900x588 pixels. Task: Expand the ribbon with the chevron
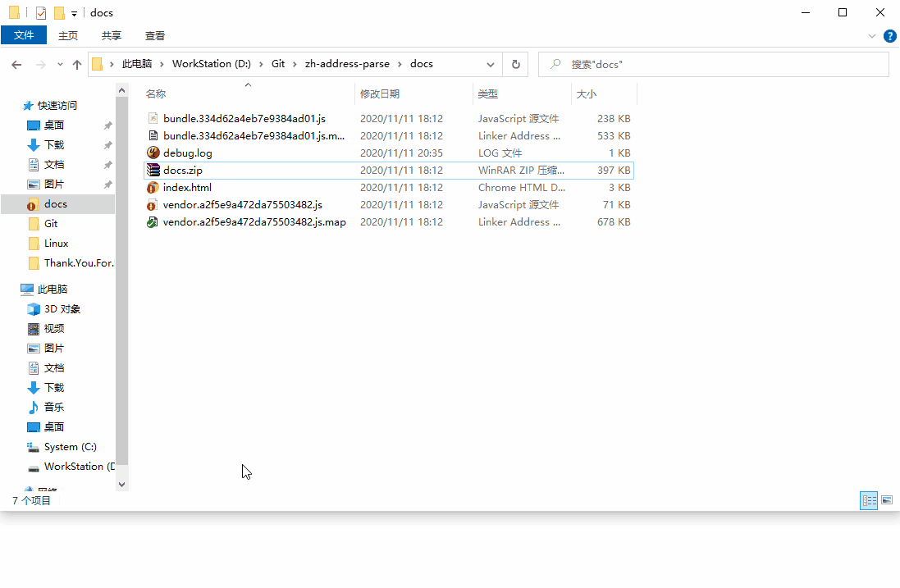pyautogui.click(x=872, y=36)
